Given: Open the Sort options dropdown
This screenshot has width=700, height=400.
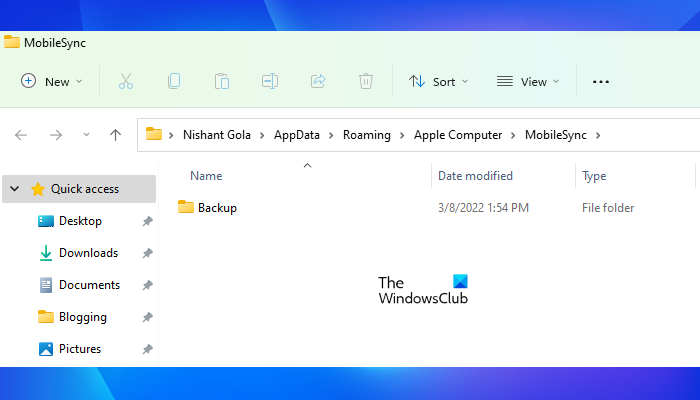Looking at the screenshot, I should pos(438,82).
